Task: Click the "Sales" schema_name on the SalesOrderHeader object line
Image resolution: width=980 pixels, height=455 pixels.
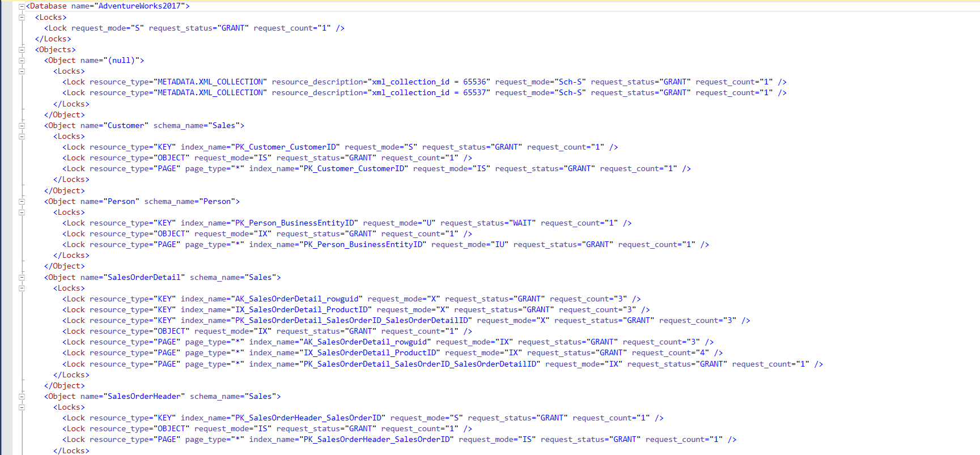Action: coord(260,397)
